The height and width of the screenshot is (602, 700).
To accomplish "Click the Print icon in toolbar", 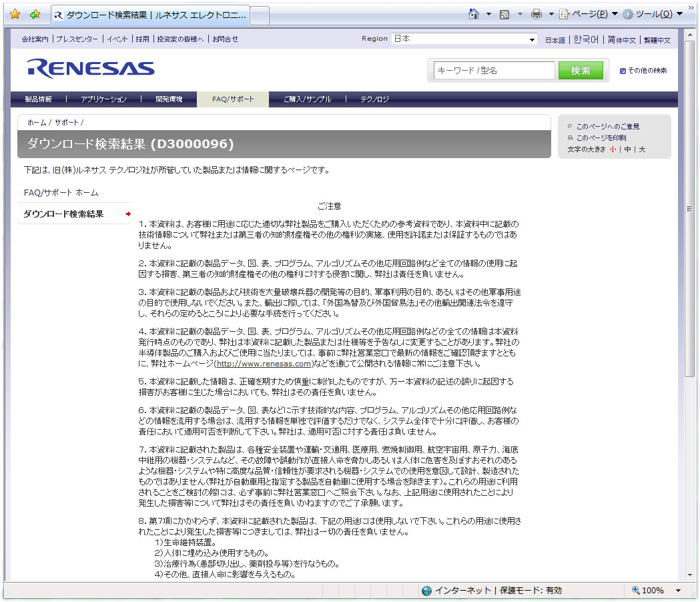I will pyautogui.click(x=536, y=14).
